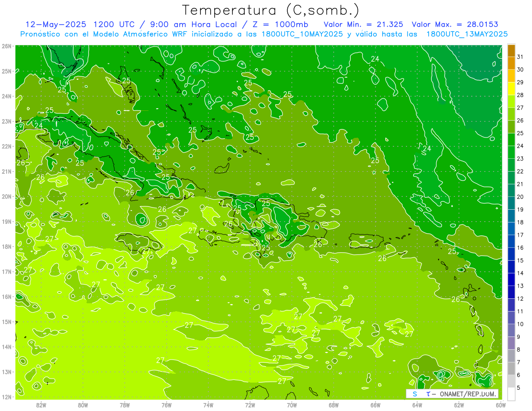Select the lime swatch between 27 and 28

coord(511,102)
